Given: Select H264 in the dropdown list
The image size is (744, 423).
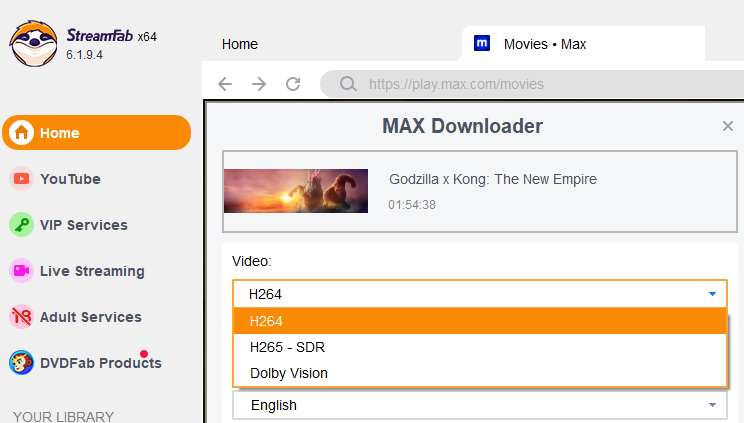Looking at the screenshot, I should click(480, 321).
